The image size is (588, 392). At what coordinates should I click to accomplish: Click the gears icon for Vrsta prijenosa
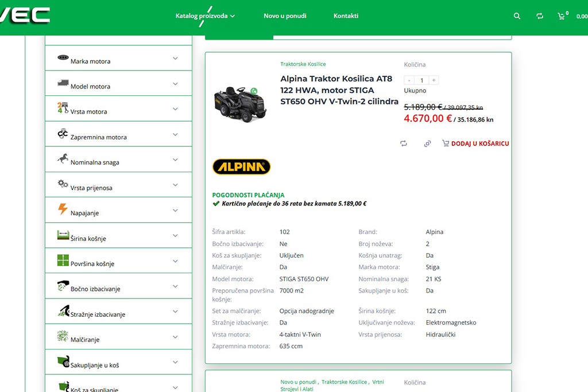63,184
